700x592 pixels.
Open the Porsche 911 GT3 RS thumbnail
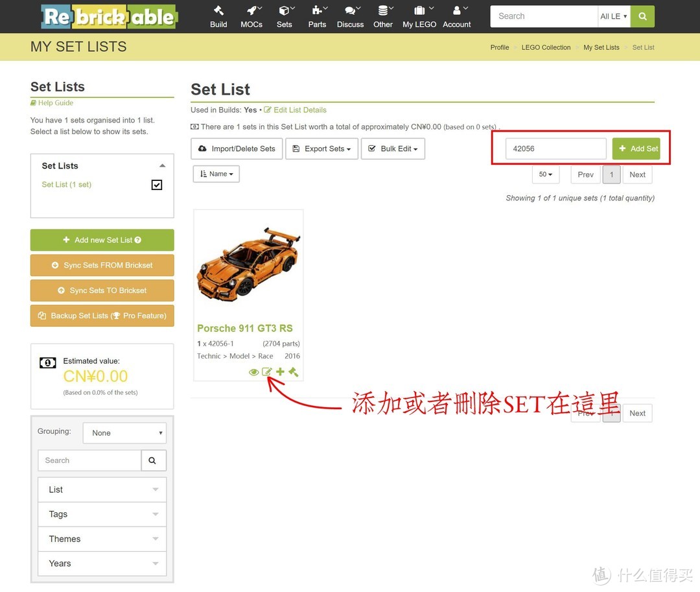pyautogui.click(x=249, y=263)
